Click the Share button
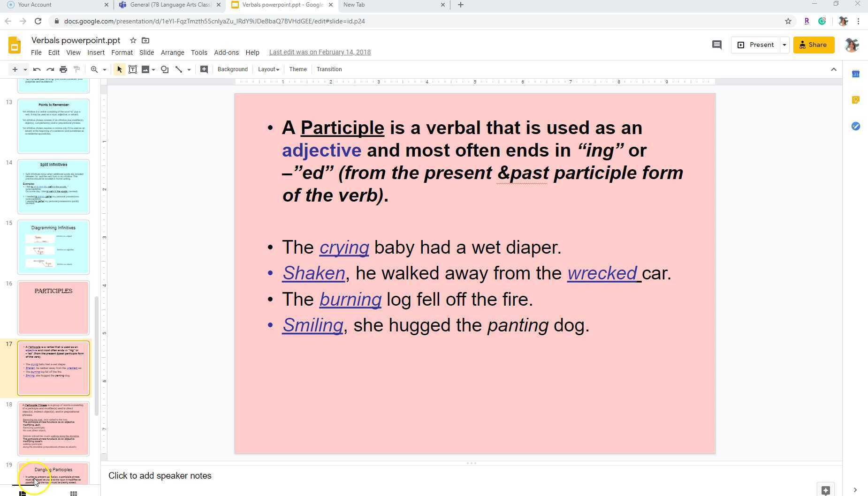 click(813, 45)
